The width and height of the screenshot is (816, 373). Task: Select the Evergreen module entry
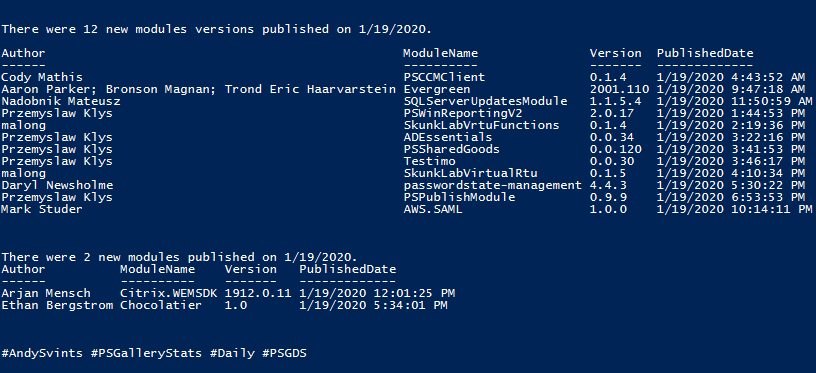pyautogui.click(x=437, y=89)
